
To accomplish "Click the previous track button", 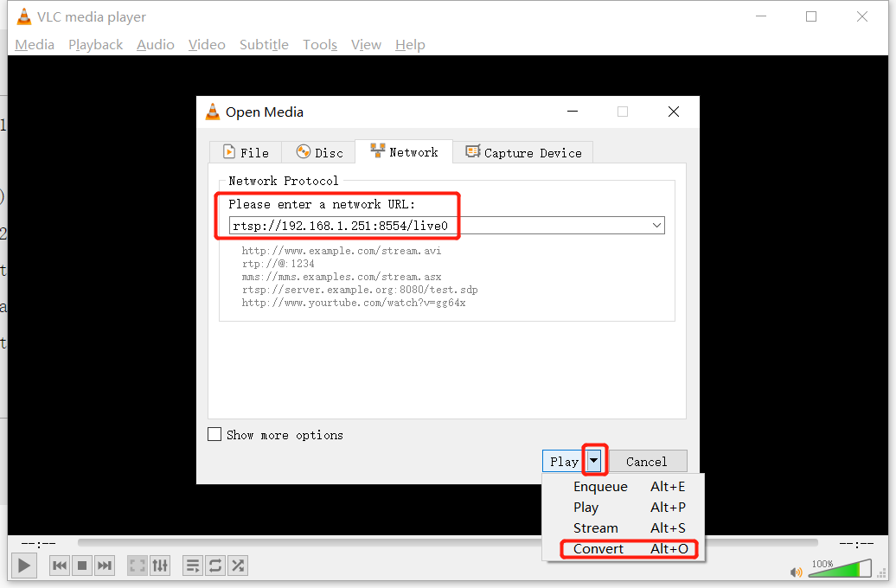I will tap(60, 566).
